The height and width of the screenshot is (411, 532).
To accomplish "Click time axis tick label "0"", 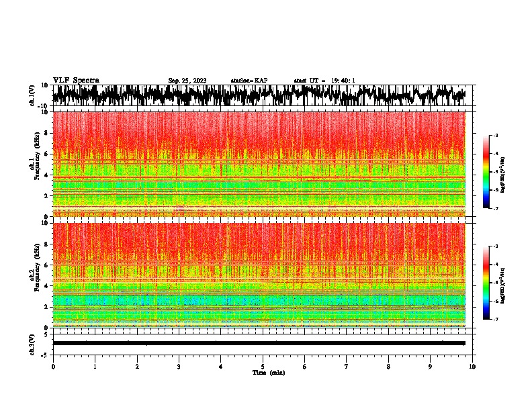I will [53, 367].
